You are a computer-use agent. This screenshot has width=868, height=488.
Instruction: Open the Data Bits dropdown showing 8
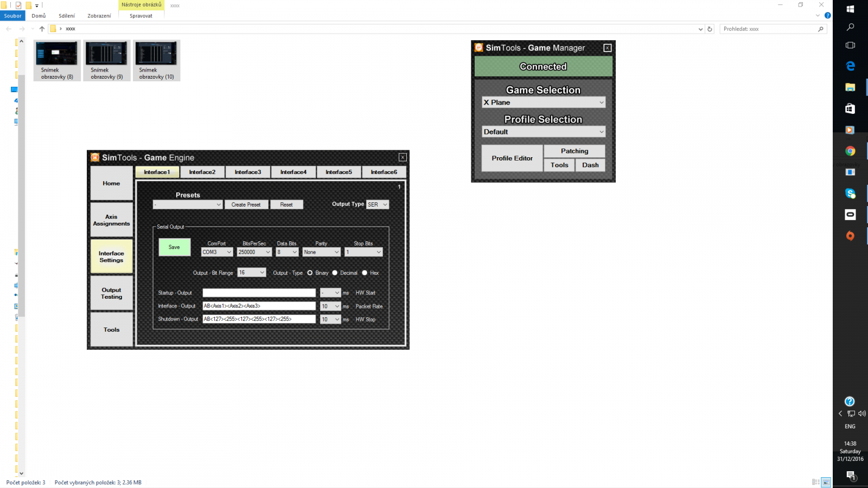click(287, 252)
